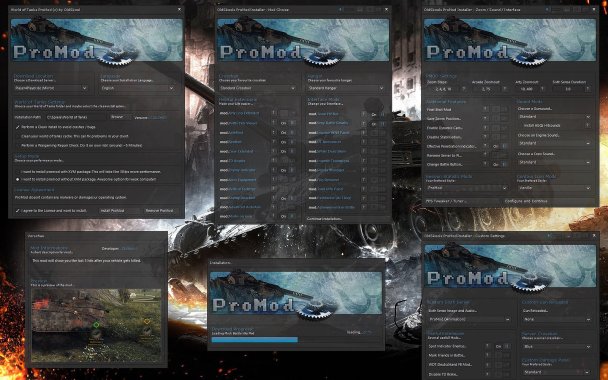Open the Download Location server dropdown
The image size is (608, 380).
point(51,88)
